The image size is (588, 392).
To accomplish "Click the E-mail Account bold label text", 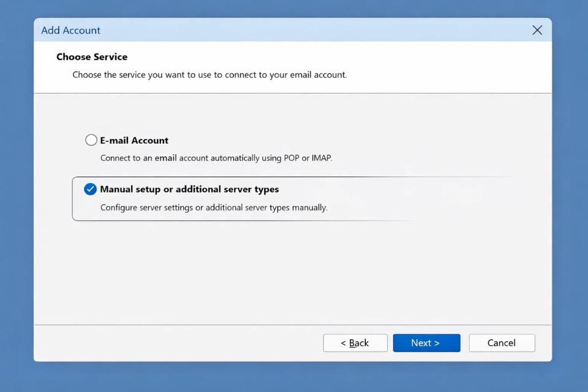I will point(134,140).
